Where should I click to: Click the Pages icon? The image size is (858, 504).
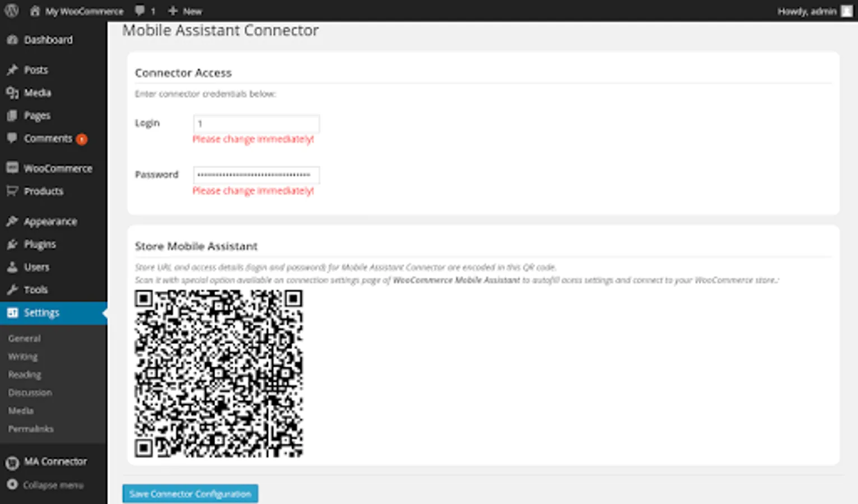click(12, 115)
